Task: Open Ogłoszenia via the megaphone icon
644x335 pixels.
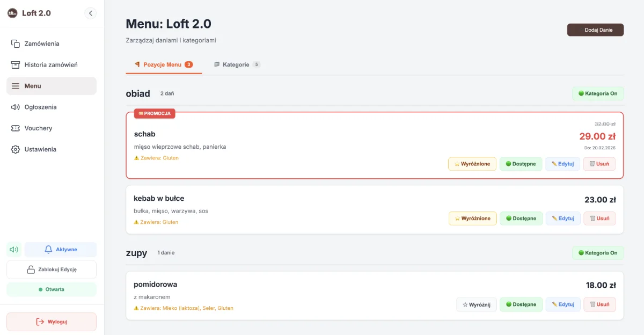Action: pyautogui.click(x=14, y=107)
